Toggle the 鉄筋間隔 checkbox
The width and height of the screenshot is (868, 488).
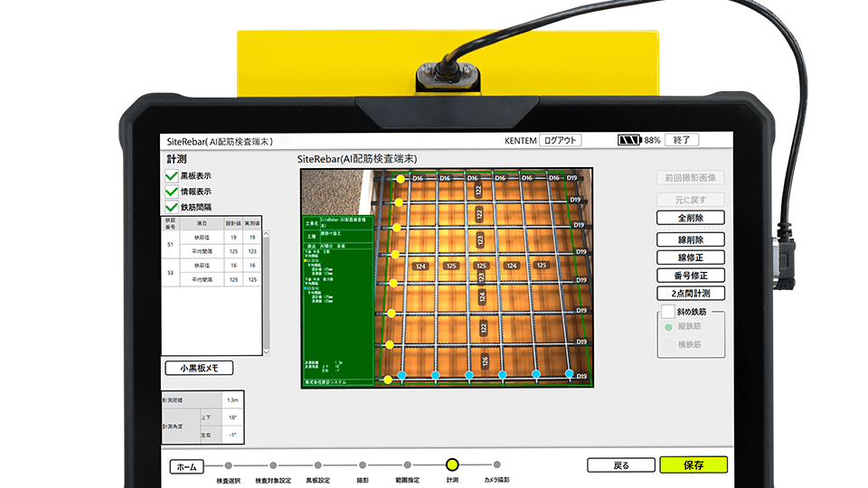click(172, 208)
